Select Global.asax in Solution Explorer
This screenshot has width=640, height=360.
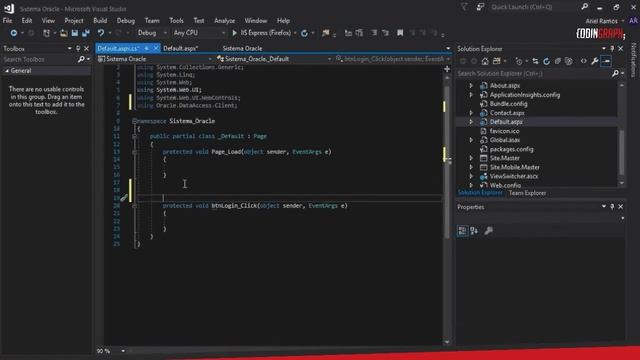pos(504,140)
